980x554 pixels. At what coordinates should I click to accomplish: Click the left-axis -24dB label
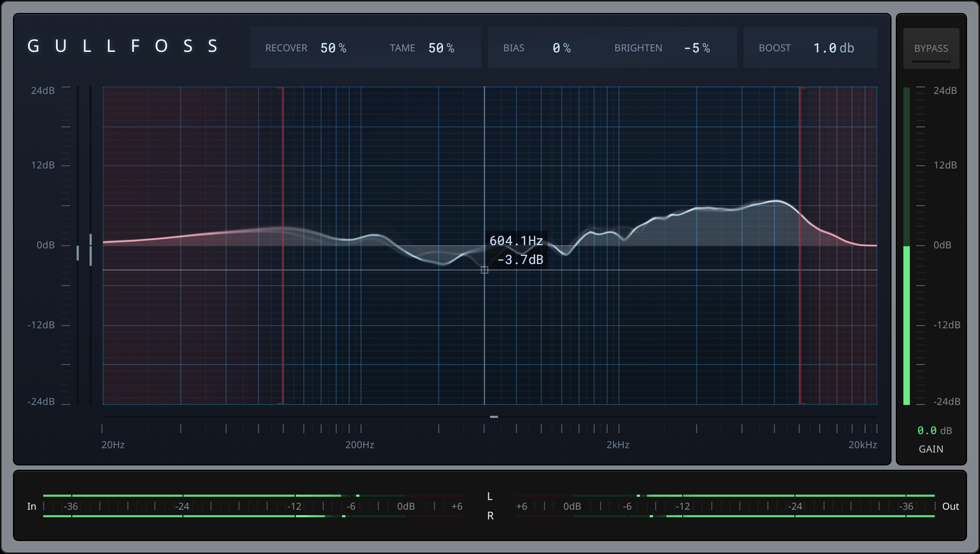[x=41, y=402]
